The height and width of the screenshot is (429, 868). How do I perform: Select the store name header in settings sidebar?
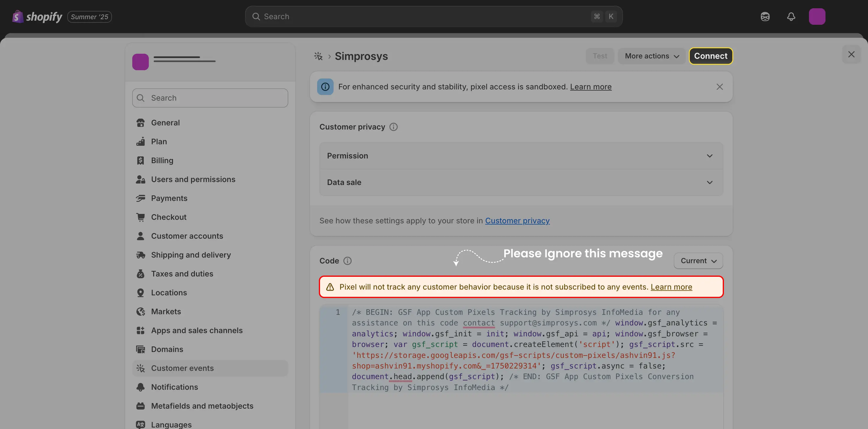coord(210,62)
